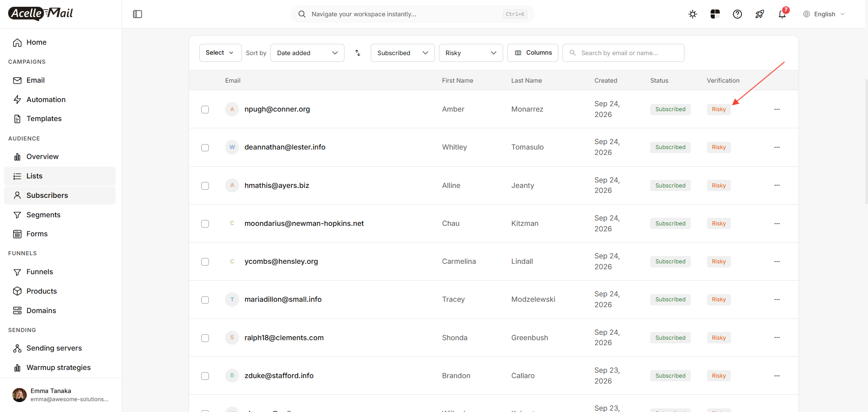Open row actions for ycombs@hensley.org
Image resolution: width=868 pixels, height=412 pixels.
[x=777, y=262]
